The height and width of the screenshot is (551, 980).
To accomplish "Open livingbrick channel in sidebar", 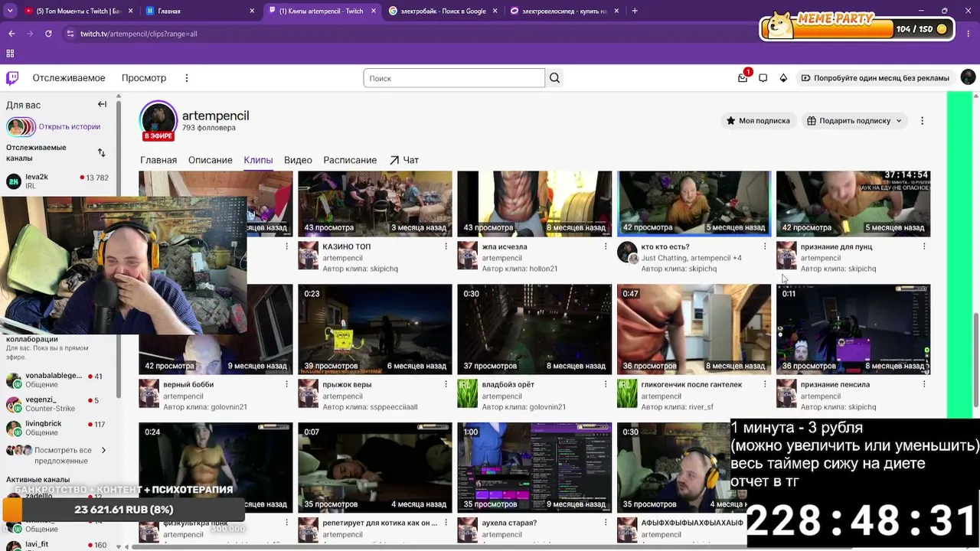I will coord(57,428).
